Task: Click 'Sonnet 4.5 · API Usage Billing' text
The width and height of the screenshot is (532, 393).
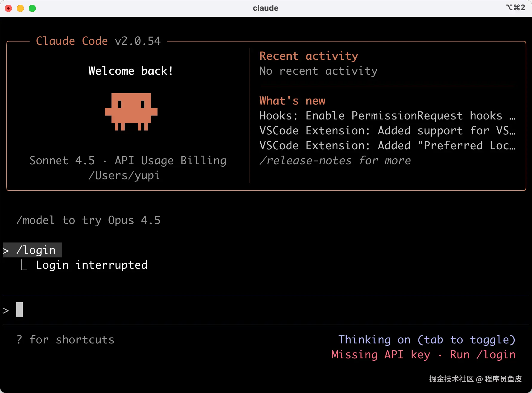Action: click(x=128, y=161)
